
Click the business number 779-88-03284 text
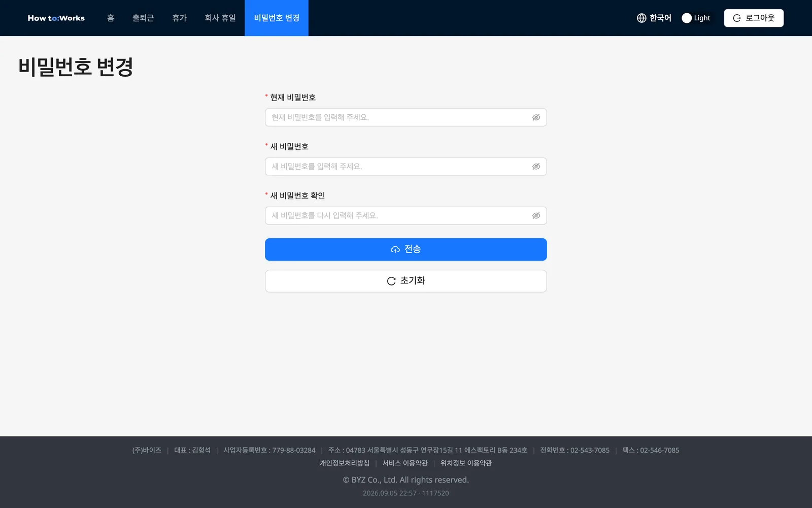tap(294, 450)
